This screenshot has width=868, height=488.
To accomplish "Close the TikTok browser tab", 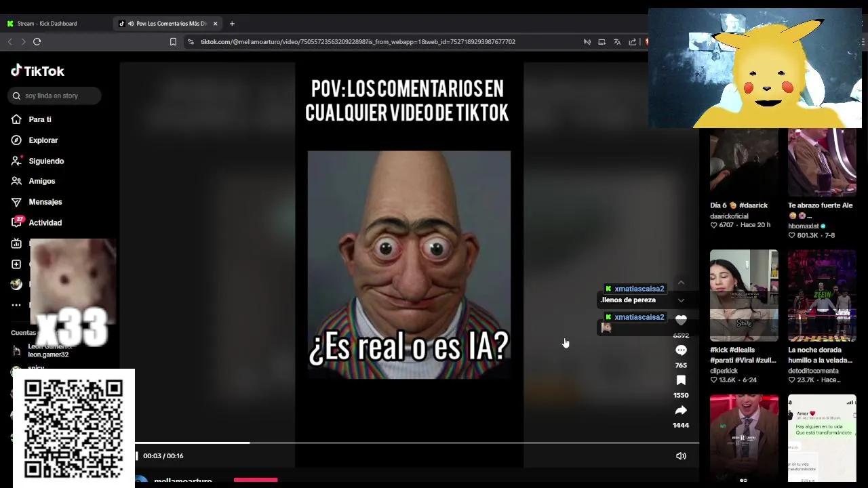I will pos(216,24).
